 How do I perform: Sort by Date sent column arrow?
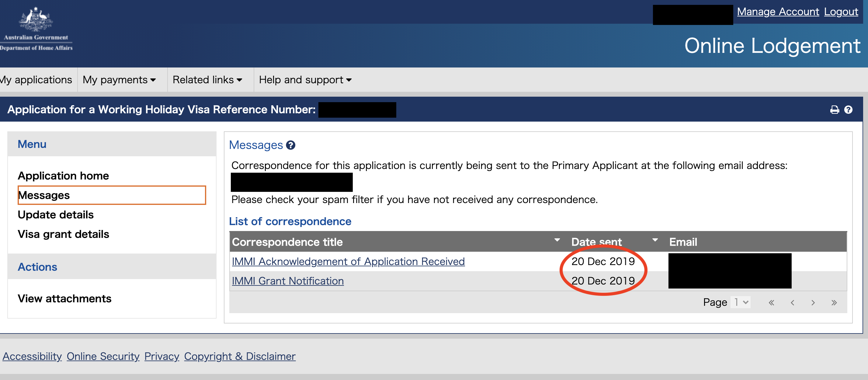655,240
